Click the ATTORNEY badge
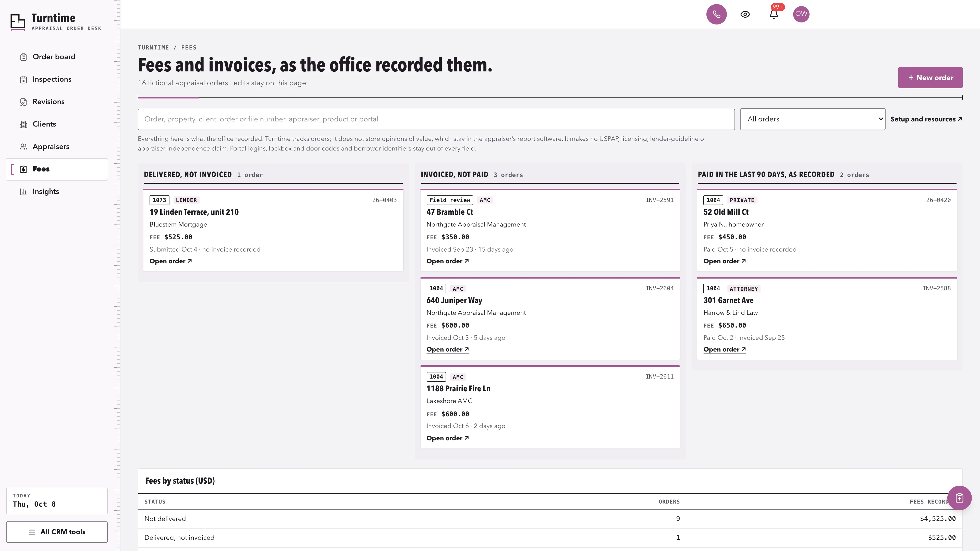Viewport: 980px width, 551px height. click(744, 289)
